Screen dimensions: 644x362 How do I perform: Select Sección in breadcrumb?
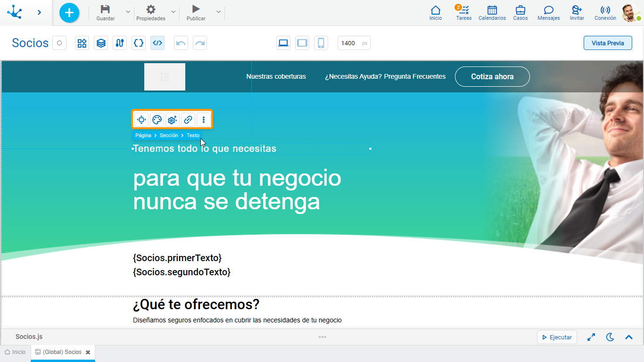click(x=169, y=135)
